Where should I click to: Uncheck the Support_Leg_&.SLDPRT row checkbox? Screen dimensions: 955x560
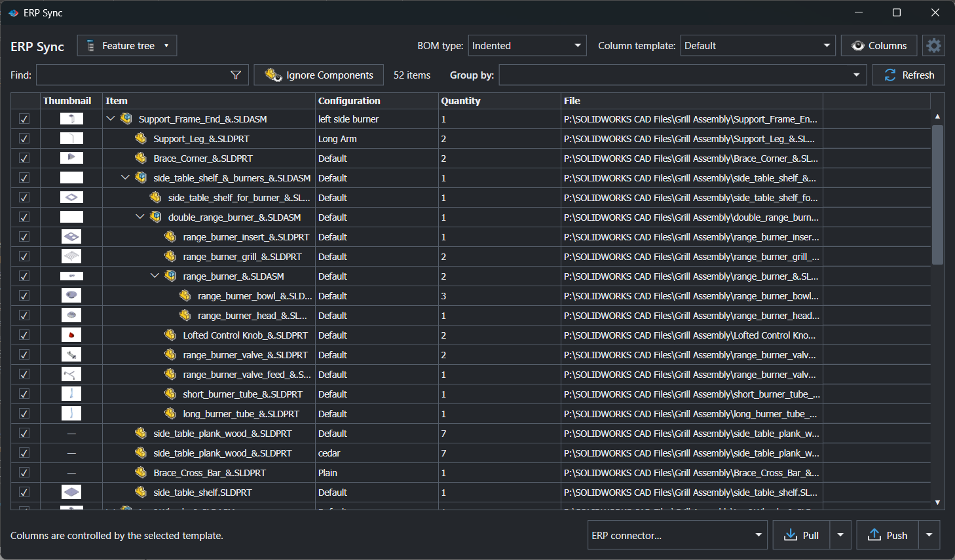coord(24,138)
